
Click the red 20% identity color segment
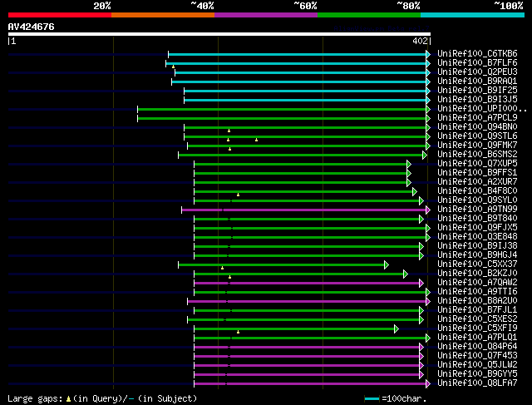click(60, 15)
